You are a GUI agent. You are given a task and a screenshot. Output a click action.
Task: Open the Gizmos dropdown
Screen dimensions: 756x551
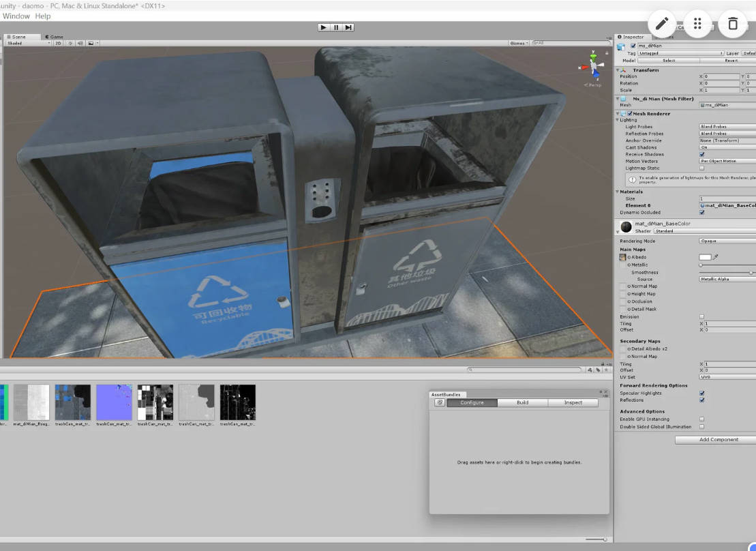click(519, 44)
